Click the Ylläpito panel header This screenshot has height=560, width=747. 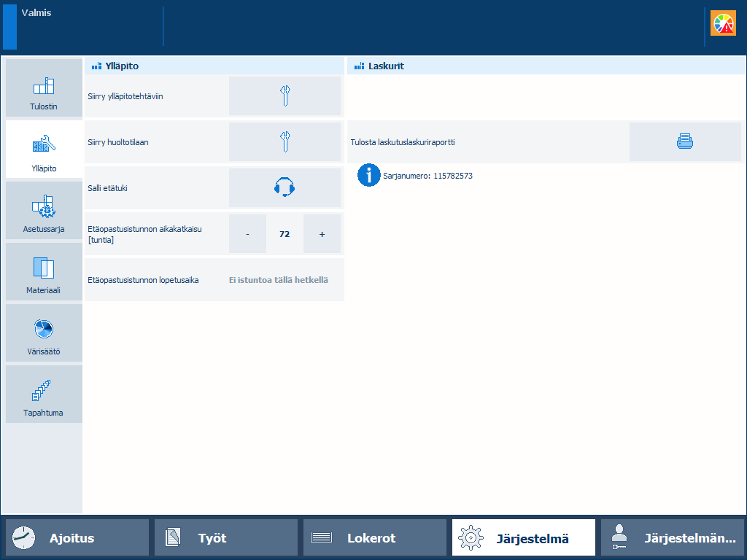pyautogui.click(x=214, y=66)
